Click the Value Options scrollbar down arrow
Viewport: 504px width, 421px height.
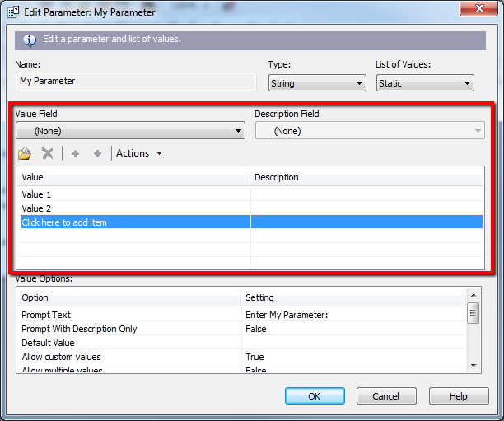click(474, 365)
